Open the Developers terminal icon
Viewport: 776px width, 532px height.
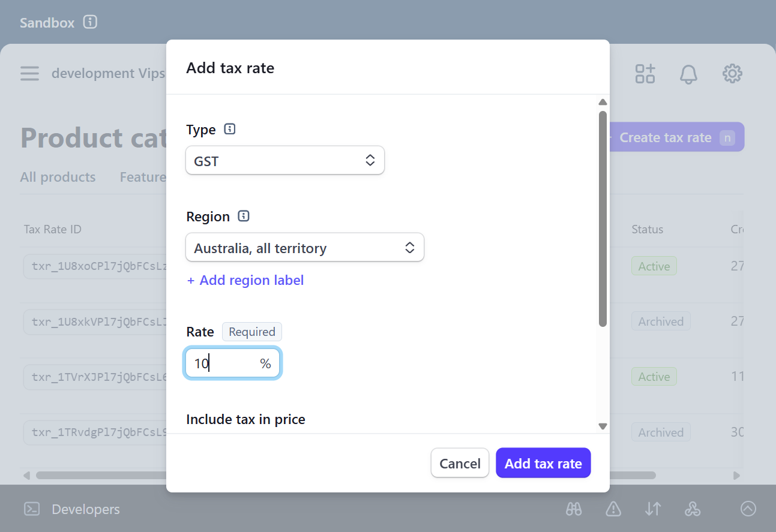(x=32, y=509)
